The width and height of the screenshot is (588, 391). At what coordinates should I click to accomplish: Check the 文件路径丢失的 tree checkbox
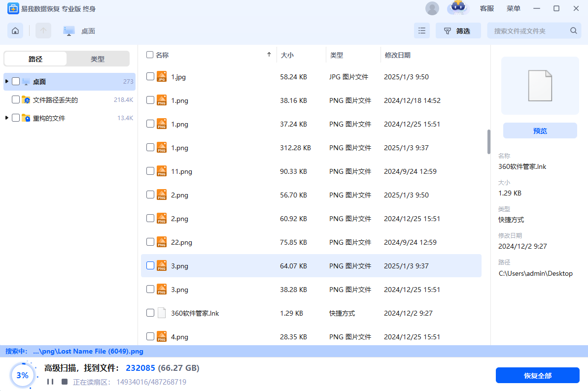(x=16, y=99)
